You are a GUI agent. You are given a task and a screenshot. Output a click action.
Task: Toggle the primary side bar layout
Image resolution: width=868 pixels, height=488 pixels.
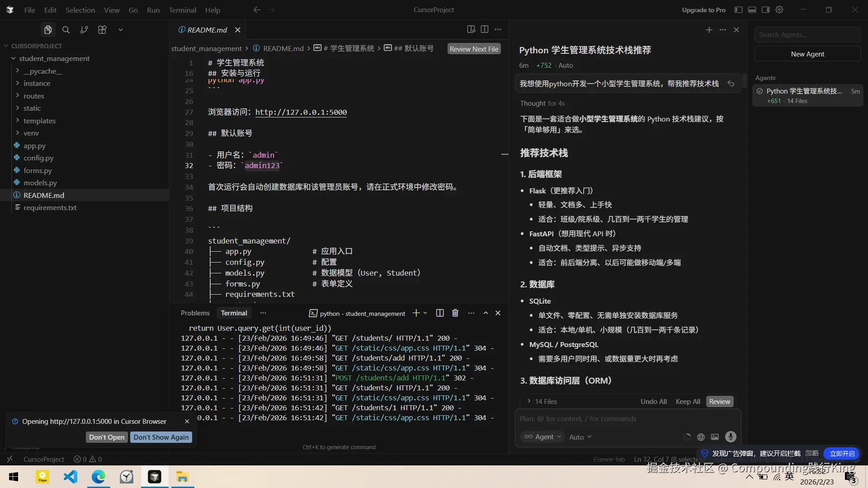(738, 9)
